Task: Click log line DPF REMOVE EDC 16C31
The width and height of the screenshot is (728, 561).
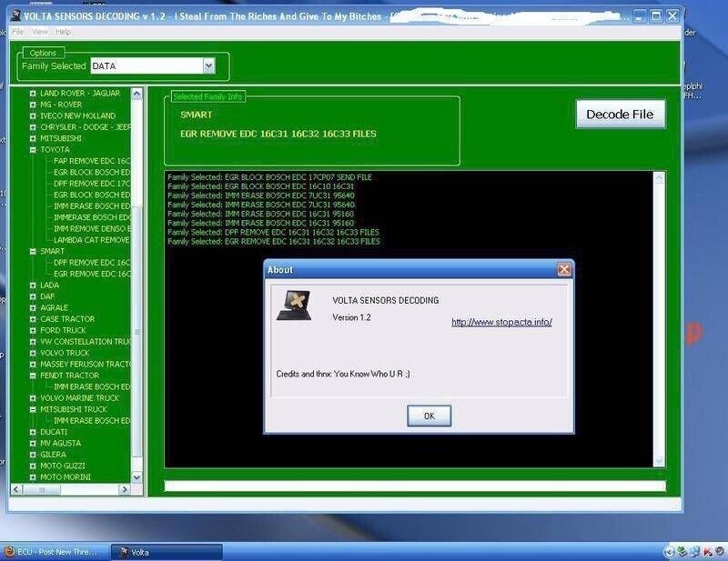Action: (x=274, y=232)
